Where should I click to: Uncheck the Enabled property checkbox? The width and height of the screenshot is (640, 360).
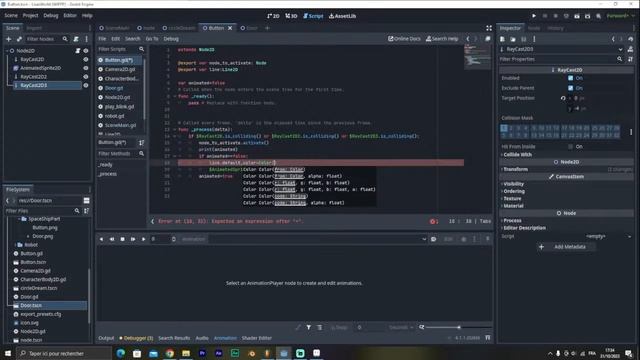[571, 78]
